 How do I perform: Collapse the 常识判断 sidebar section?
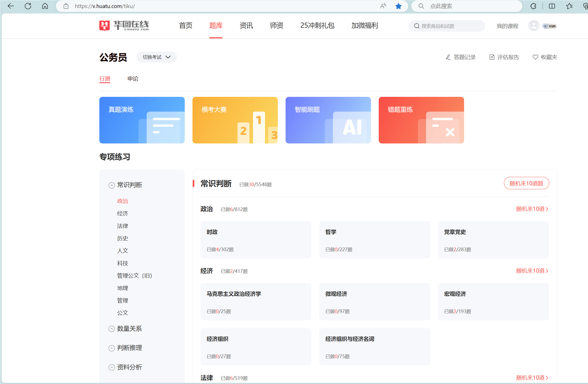click(112, 185)
